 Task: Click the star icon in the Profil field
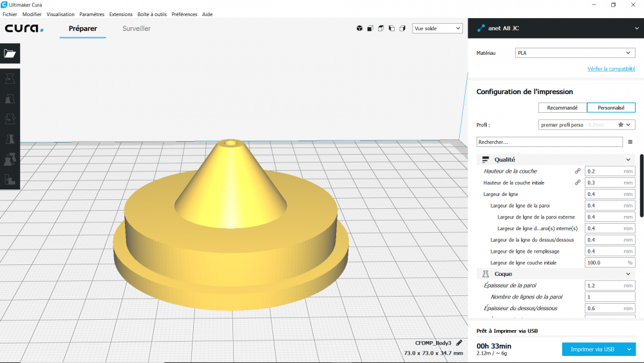(621, 124)
